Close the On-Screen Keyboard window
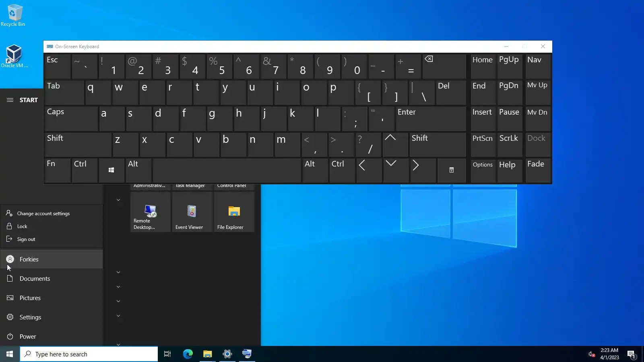The image size is (644, 362). tap(543, 46)
